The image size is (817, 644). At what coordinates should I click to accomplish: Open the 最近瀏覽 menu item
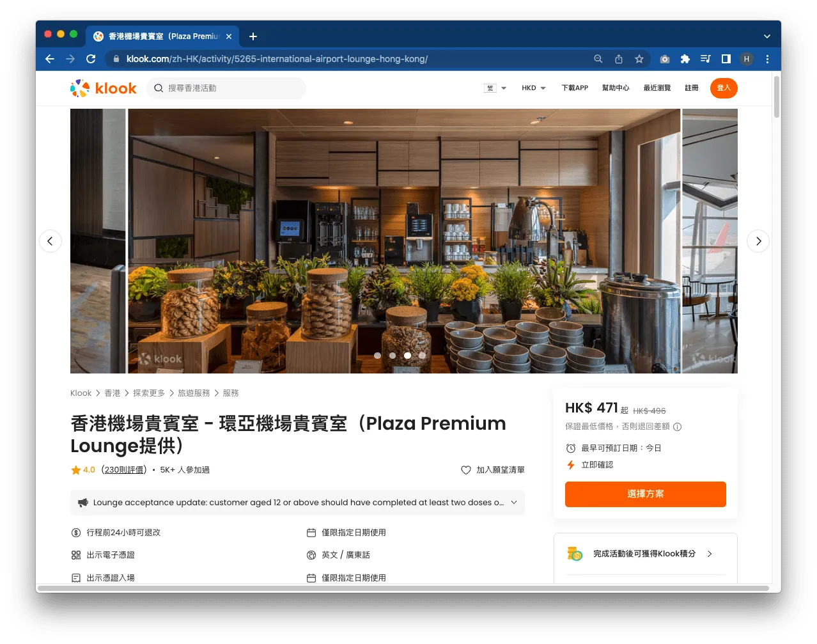pyautogui.click(x=657, y=88)
